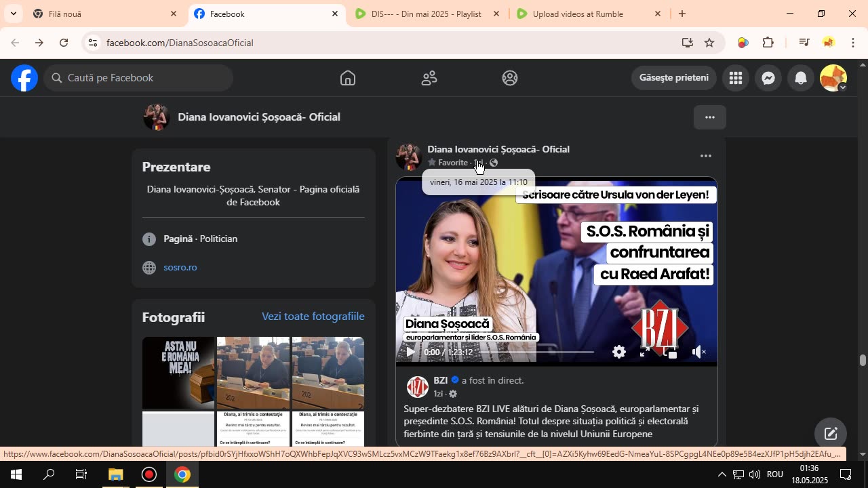
Task: Click the address bar URL
Action: [x=180, y=43]
